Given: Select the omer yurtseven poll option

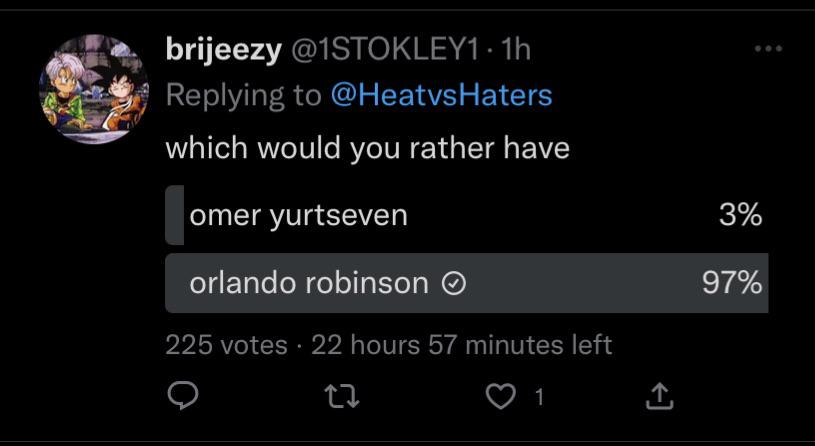Looking at the screenshot, I should pos(298,215).
